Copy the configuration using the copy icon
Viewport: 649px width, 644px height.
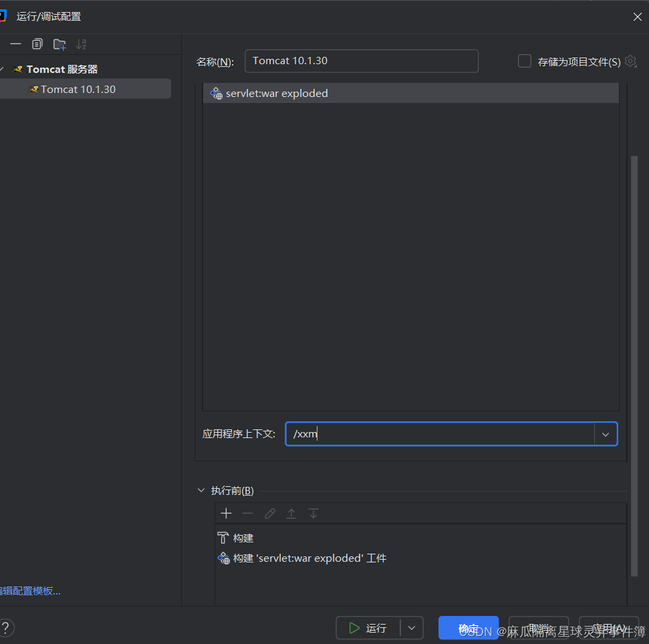click(37, 44)
